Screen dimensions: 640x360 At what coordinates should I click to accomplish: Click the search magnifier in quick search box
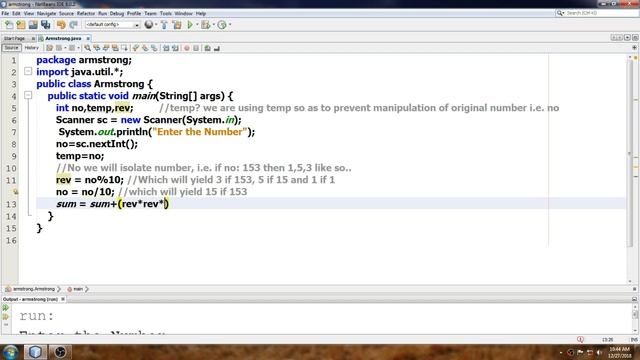click(x=560, y=13)
